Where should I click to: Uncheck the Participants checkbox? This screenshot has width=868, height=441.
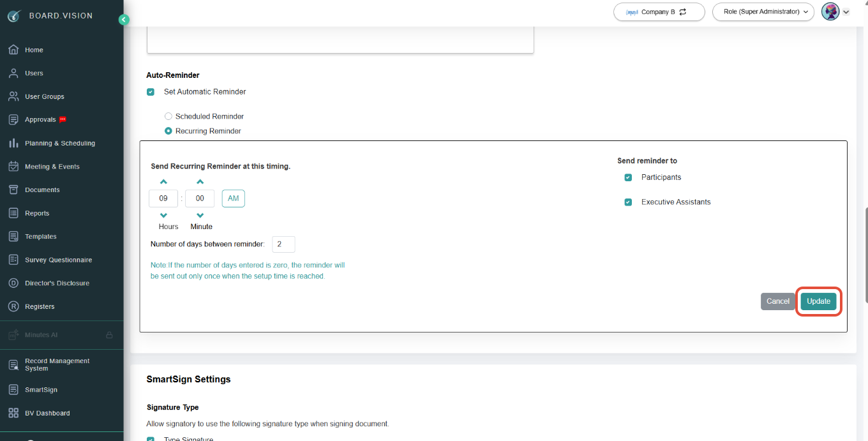tap(628, 177)
